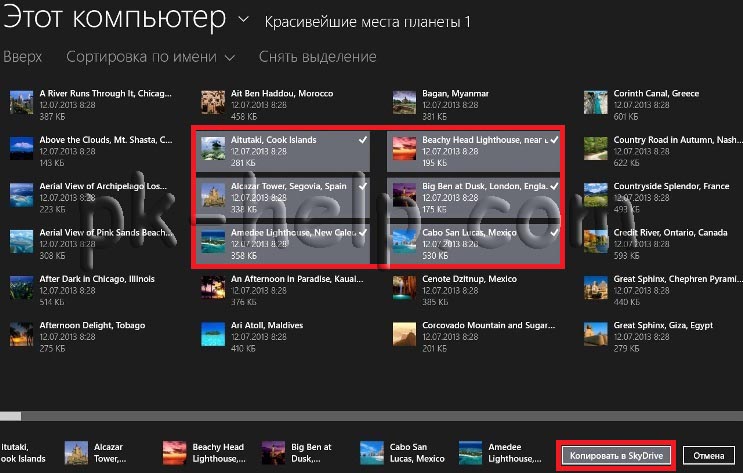743x473 pixels.
Task: Click the Копировать в SkyDrive button
Action: click(616, 455)
